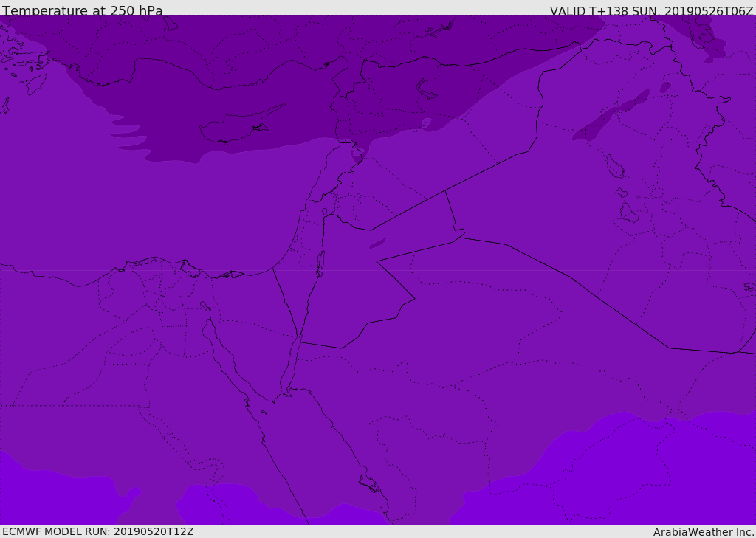Click the 'Temperature at 250 hPa' title text
The height and width of the screenshot is (538, 756).
(x=83, y=10)
